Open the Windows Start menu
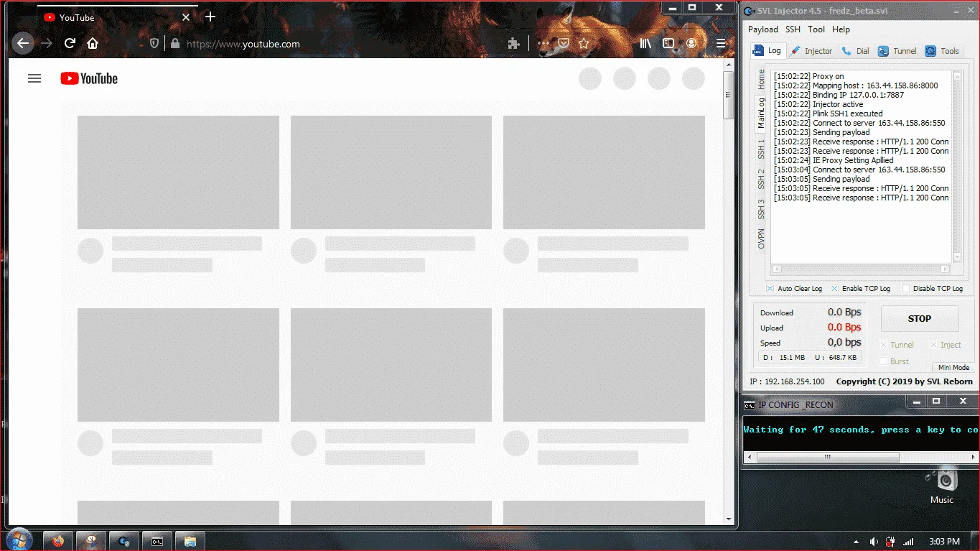The width and height of the screenshot is (980, 551). [x=19, y=540]
